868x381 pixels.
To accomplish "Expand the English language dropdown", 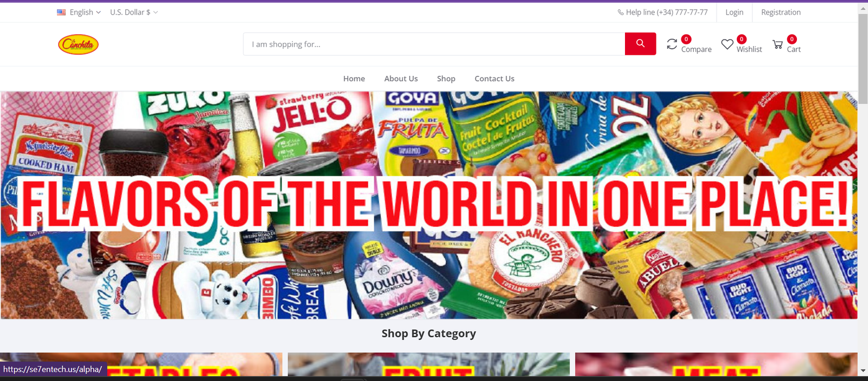I will tap(79, 12).
